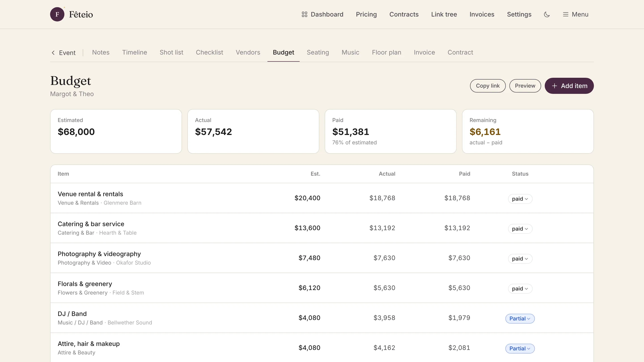Open Partial status dropdown for DJ / Band
Image resolution: width=644 pixels, height=362 pixels.
point(520,319)
